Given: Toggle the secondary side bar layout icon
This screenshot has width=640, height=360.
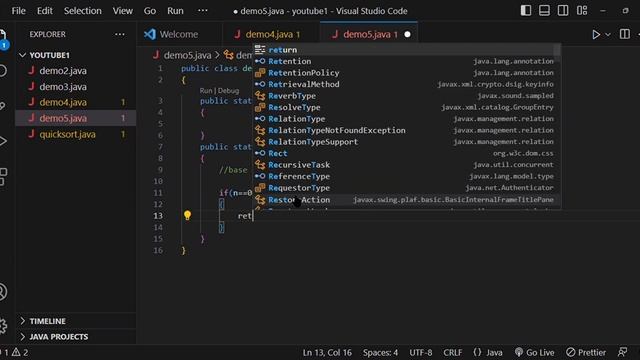Looking at the screenshot, I should pos(563,11).
